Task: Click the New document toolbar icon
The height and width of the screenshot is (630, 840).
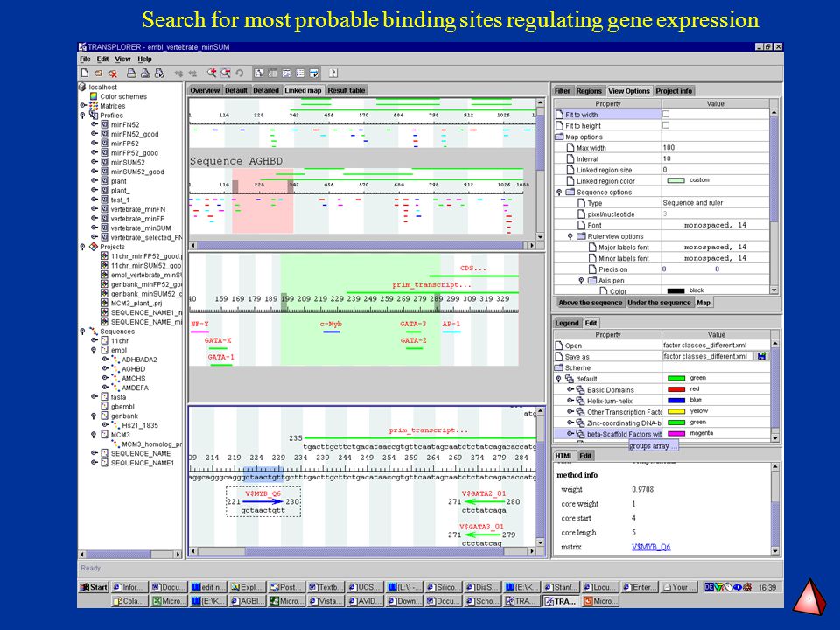Action: coord(85,73)
